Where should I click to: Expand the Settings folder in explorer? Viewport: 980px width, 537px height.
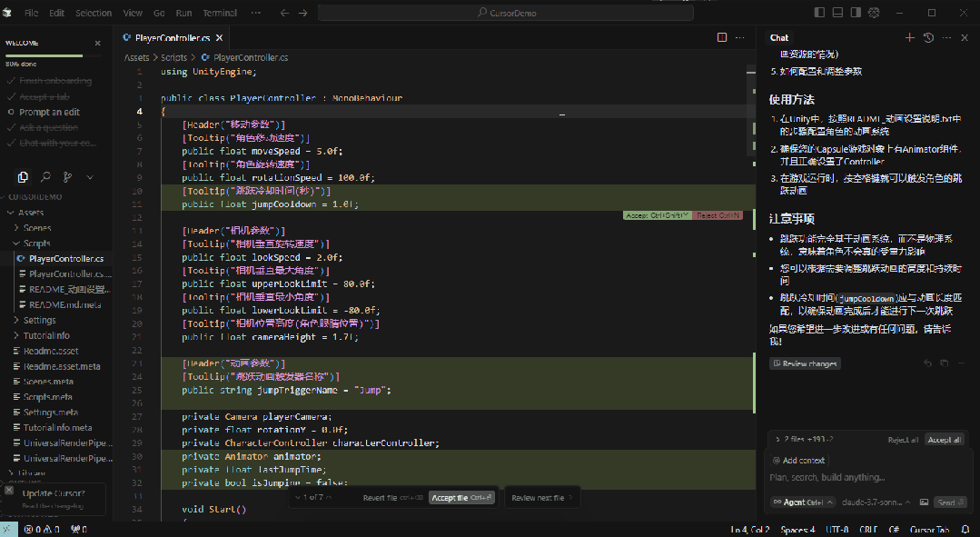coord(39,320)
